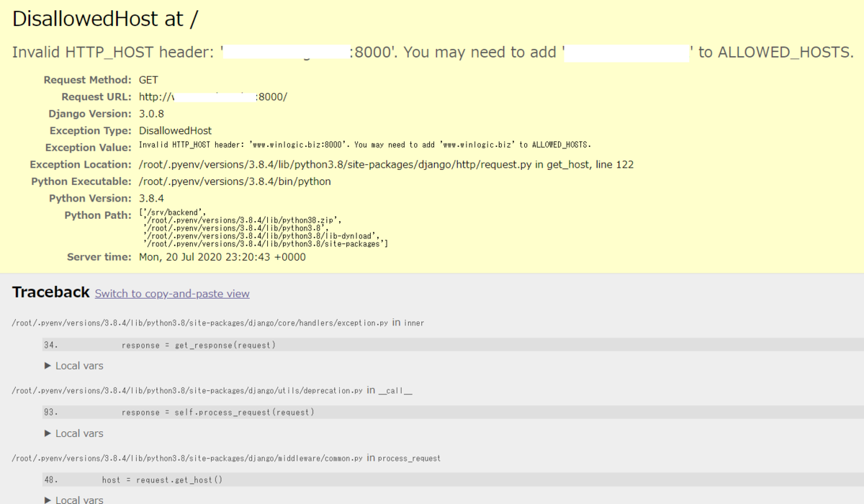
Task: Click the Server time value
Action: (222, 257)
